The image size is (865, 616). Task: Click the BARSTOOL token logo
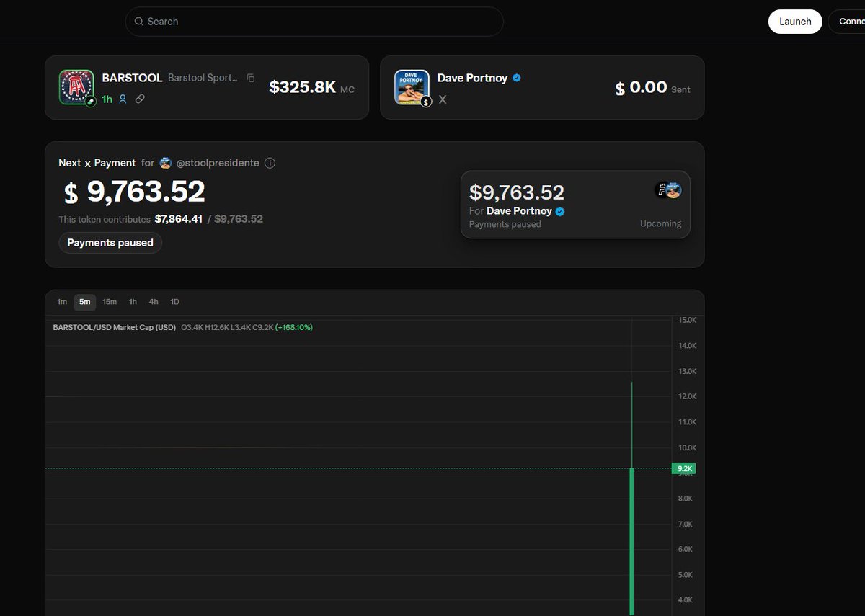(x=76, y=88)
